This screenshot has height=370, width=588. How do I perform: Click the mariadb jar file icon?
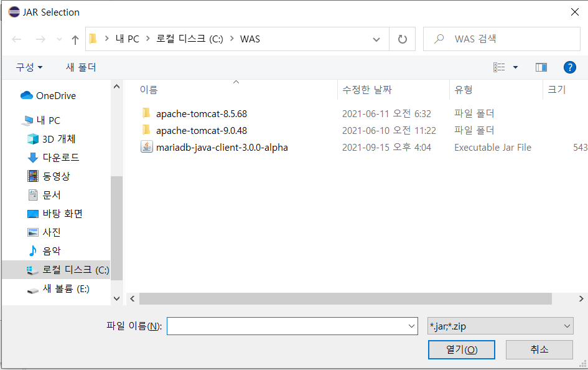(146, 147)
